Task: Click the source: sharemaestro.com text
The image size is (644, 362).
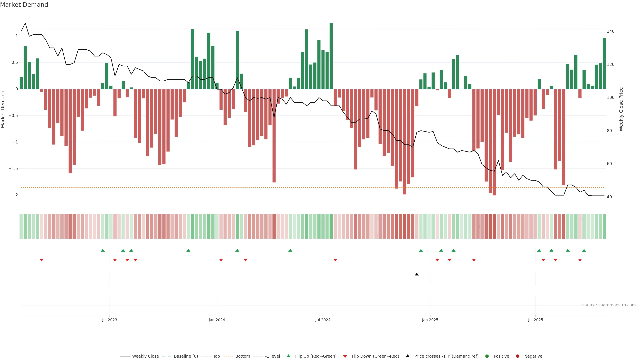Action: (x=609, y=305)
